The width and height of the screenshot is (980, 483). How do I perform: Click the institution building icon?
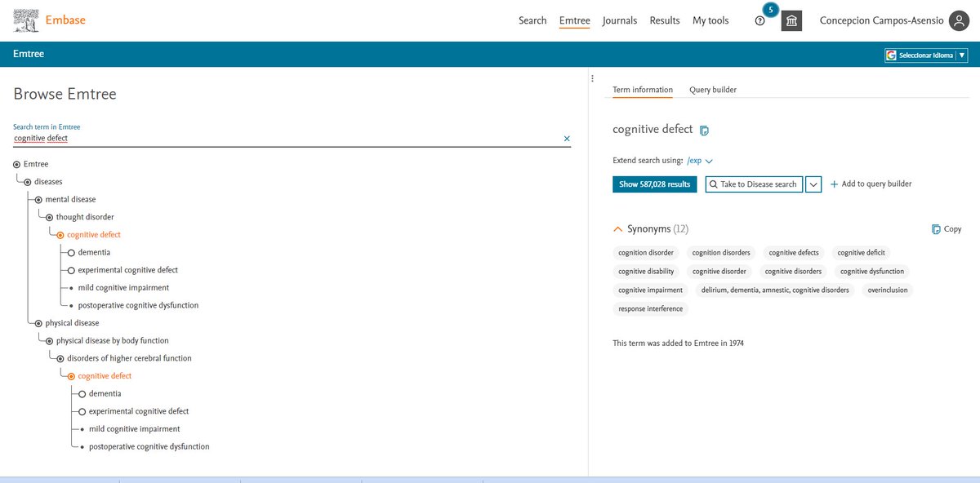[x=791, y=20]
